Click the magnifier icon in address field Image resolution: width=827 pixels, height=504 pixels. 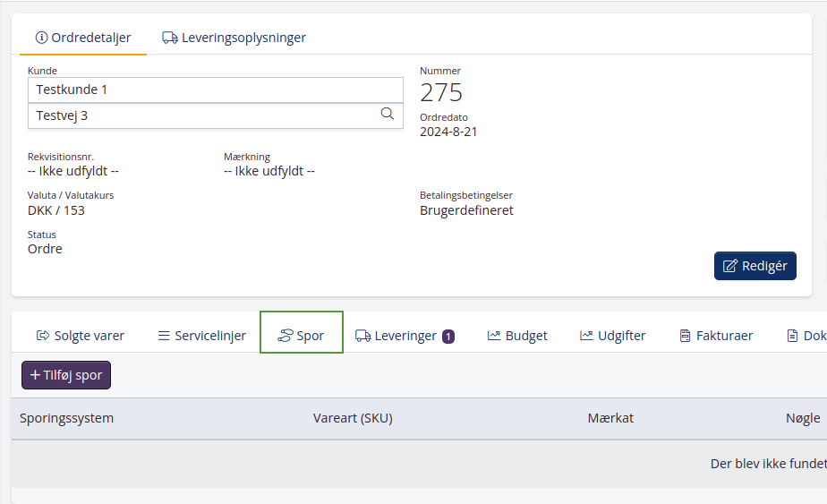point(388,114)
